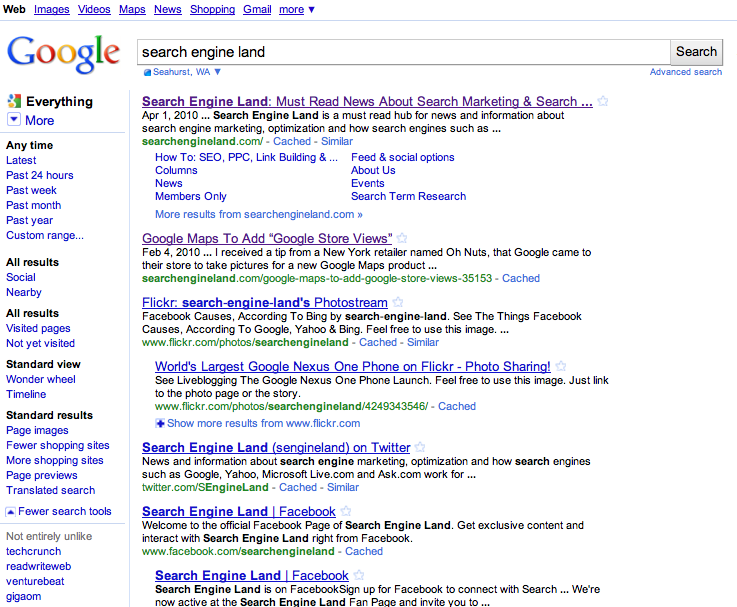Open cached copy of searchengineland.com

[292, 141]
